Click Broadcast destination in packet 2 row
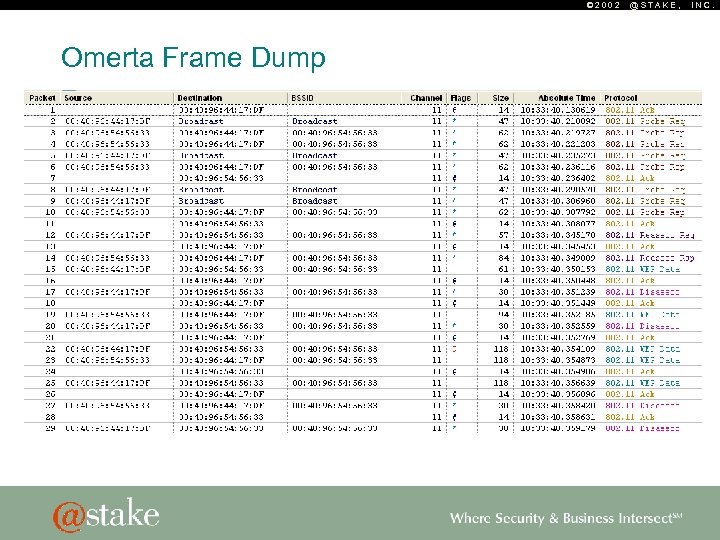Screen dimensions: 720x540 tap(201, 121)
